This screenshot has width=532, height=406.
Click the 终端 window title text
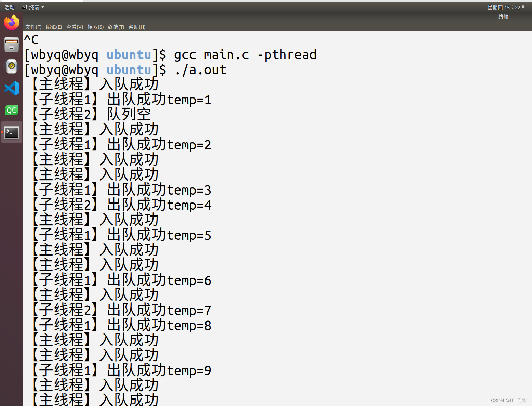pyautogui.click(x=504, y=17)
